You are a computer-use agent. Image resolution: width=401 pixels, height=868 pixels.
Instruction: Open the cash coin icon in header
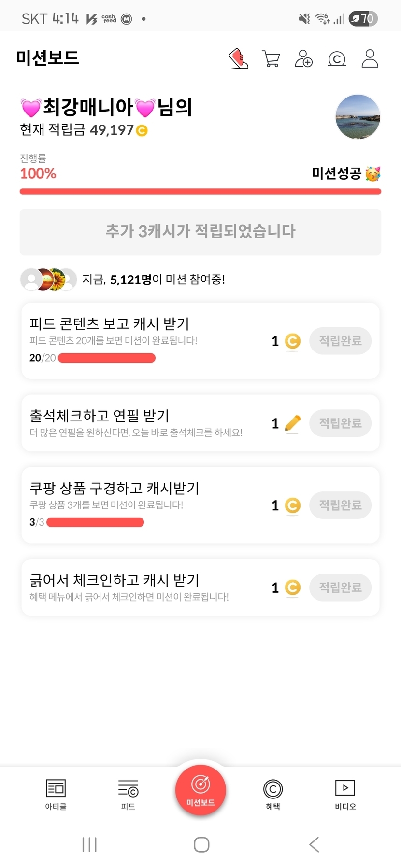pyautogui.click(x=337, y=59)
